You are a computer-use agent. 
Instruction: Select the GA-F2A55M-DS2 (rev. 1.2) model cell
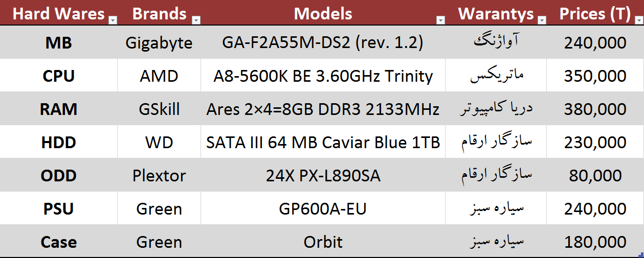[322, 43]
